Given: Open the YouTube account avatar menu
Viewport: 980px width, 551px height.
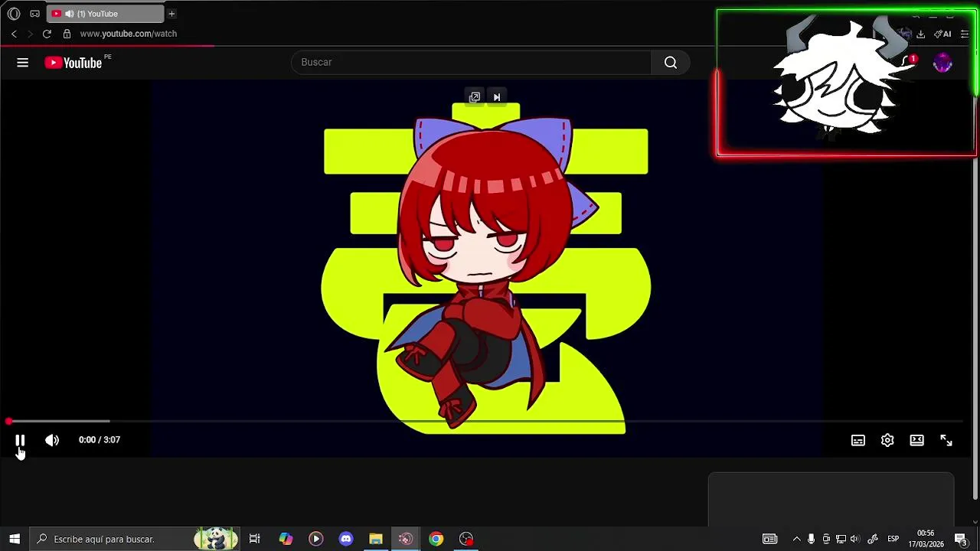Looking at the screenshot, I should pyautogui.click(x=942, y=63).
